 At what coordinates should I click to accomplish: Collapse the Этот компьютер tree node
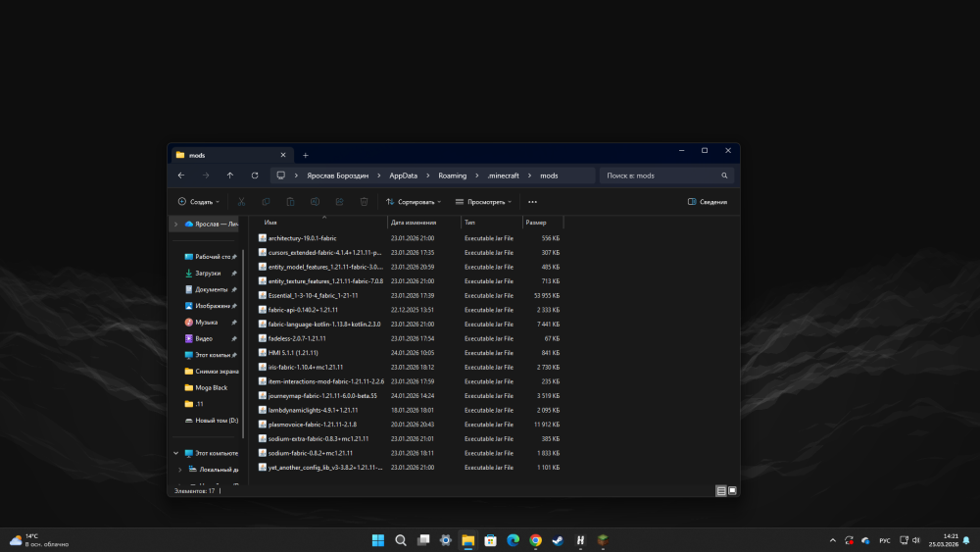pos(175,453)
